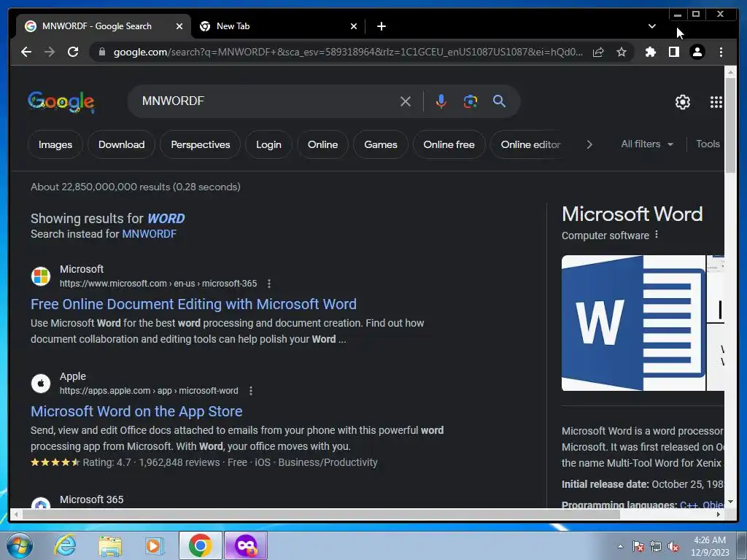Open the Tools option
Screen dimensions: 747x560
pyautogui.click(x=708, y=144)
